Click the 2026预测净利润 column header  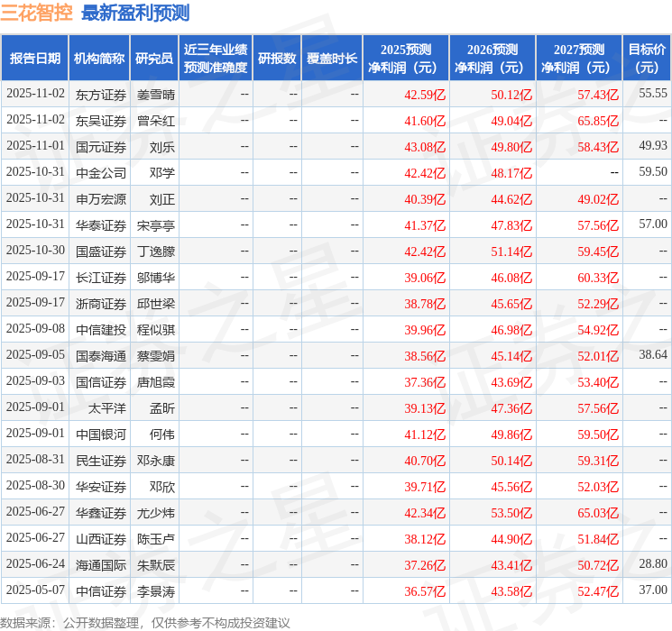click(x=492, y=58)
